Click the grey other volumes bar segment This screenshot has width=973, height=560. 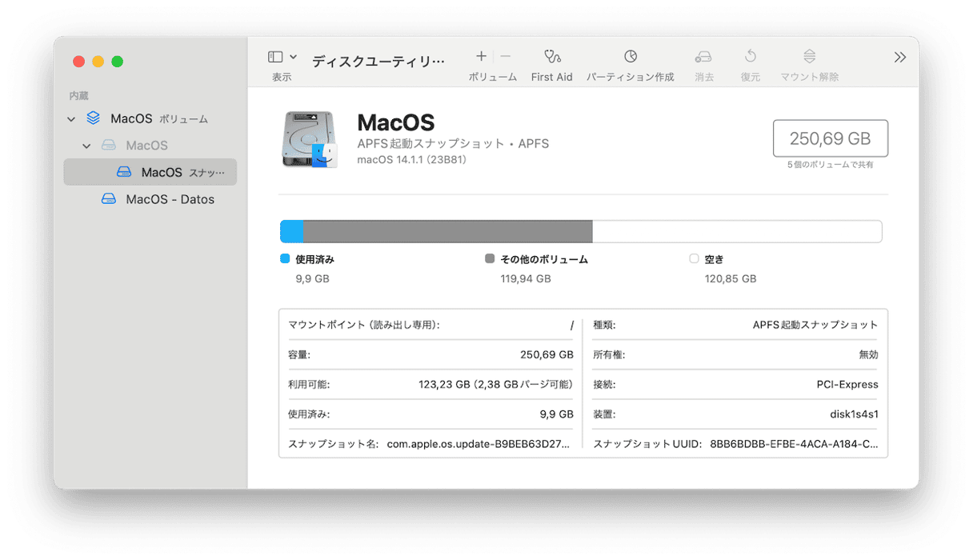tap(448, 231)
